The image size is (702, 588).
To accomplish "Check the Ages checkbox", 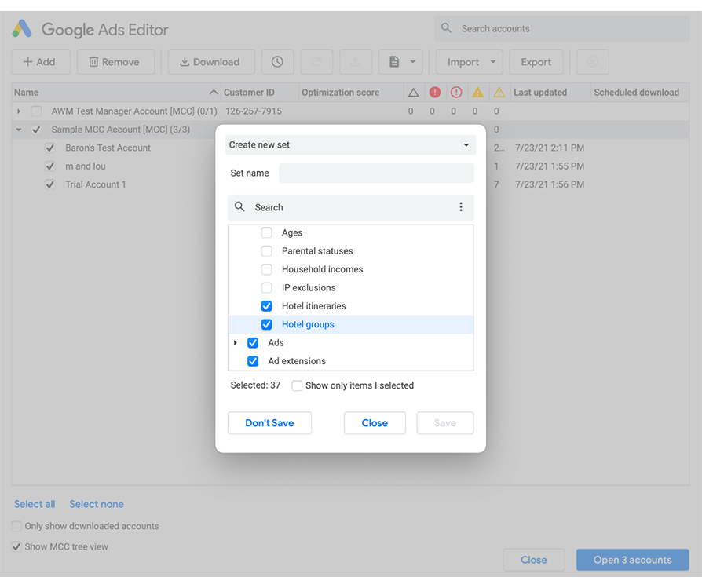I will 266,232.
